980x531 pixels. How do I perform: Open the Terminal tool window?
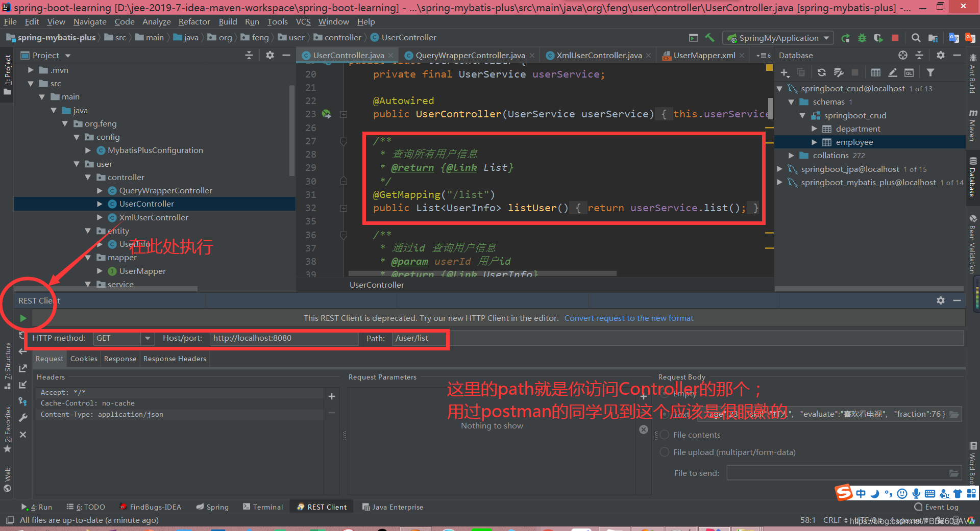click(263, 507)
